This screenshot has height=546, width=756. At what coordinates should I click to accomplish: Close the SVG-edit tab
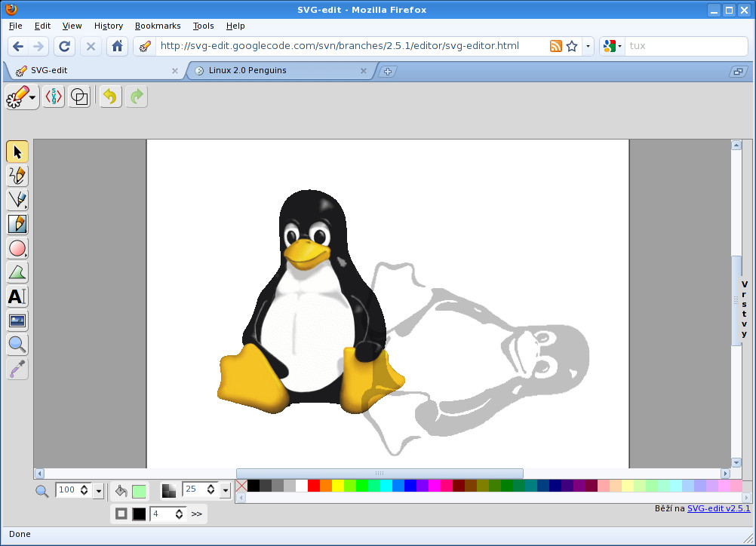[175, 71]
